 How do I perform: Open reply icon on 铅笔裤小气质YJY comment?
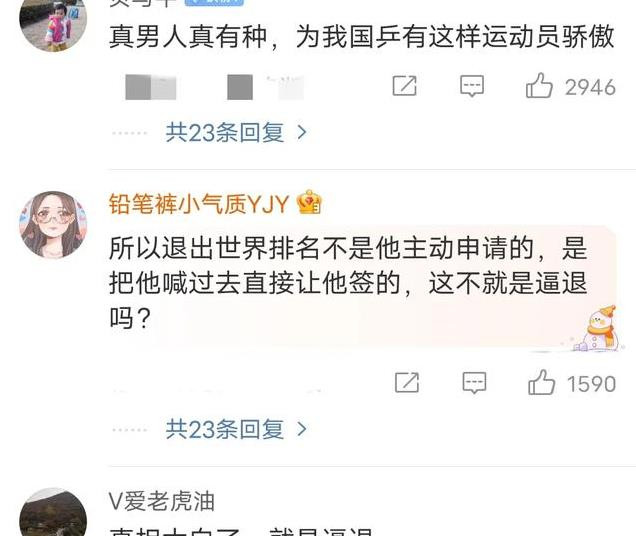coord(474,383)
